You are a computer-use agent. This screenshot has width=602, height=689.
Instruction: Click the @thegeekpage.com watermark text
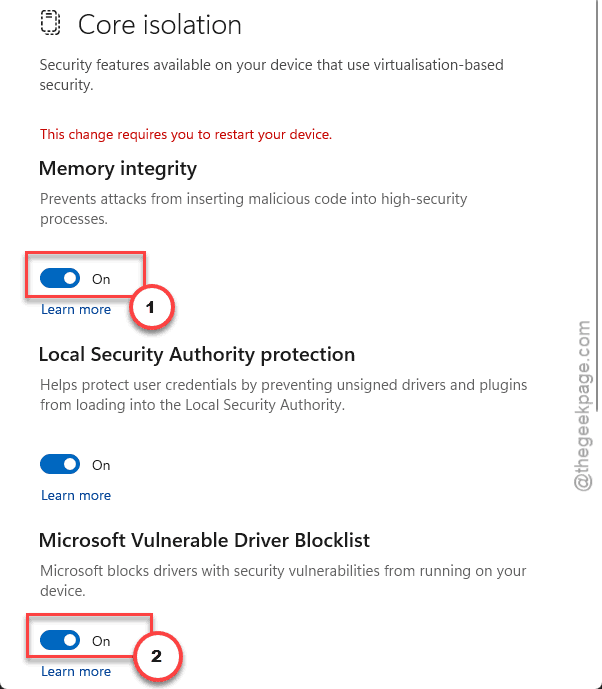tap(583, 406)
